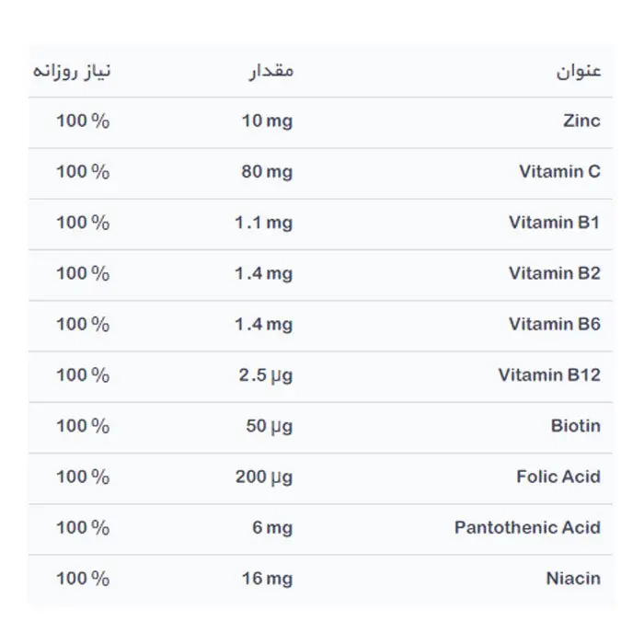Select the 16 mg Niacin amount
The width and height of the screenshot is (644, 644).
267,579
